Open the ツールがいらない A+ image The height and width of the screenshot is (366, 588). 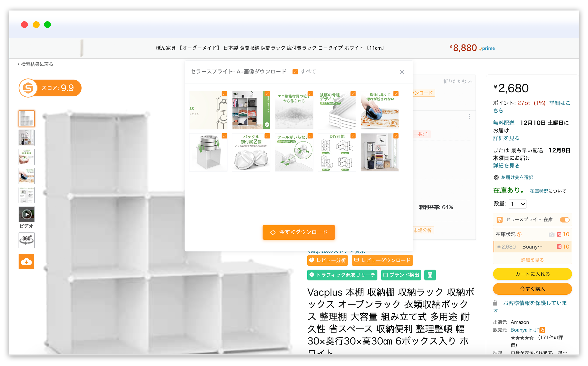(294, 152)
